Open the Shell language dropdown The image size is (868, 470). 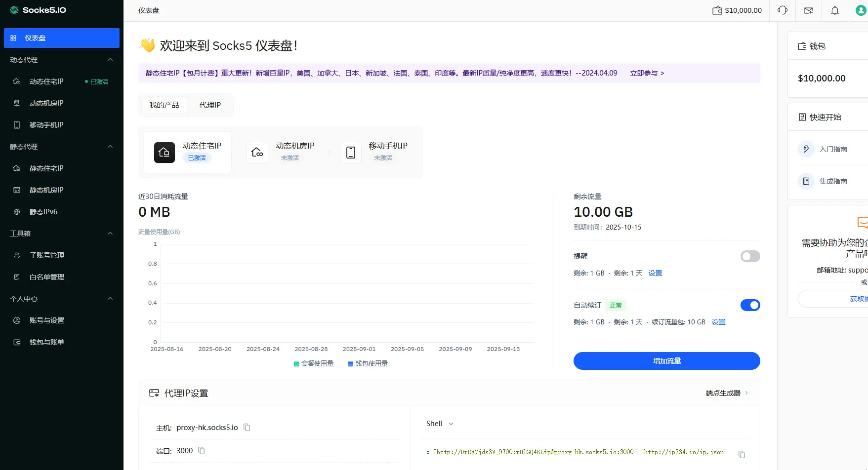(x=440, y=424)
